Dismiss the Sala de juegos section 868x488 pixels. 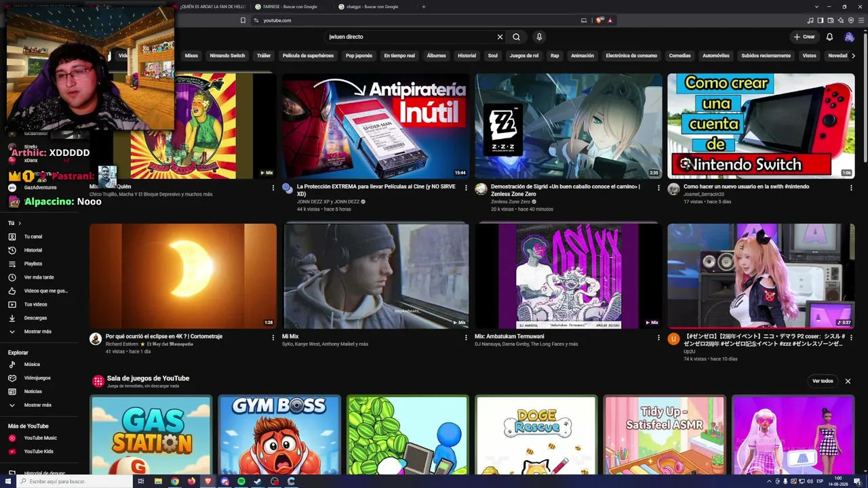[x=848, y=381]
